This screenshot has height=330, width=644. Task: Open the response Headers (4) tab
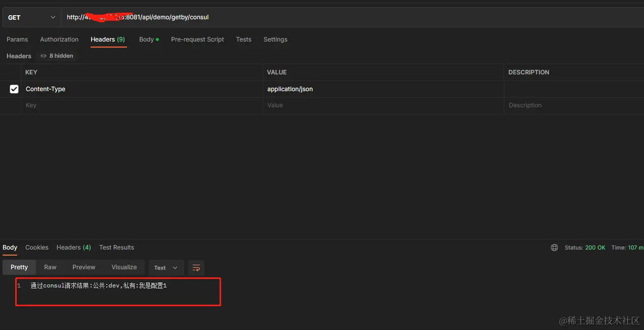(x=74, y=247)
